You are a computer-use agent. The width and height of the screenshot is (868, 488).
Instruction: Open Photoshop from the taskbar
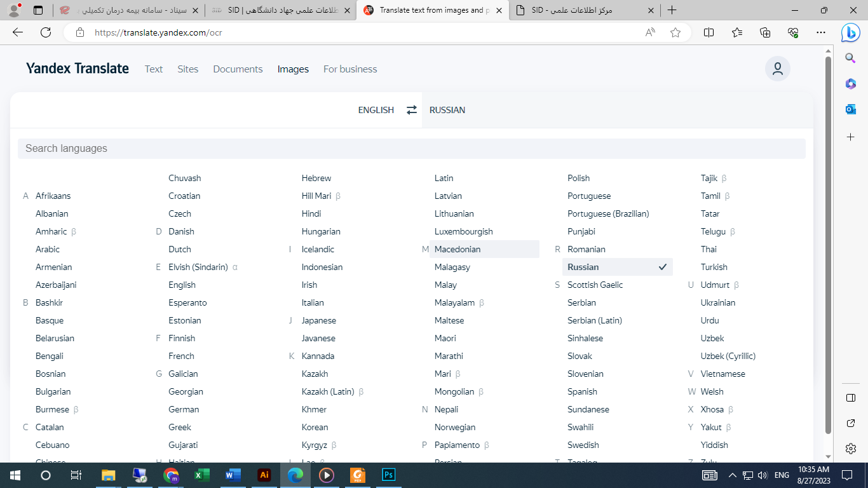click(389, 475)
